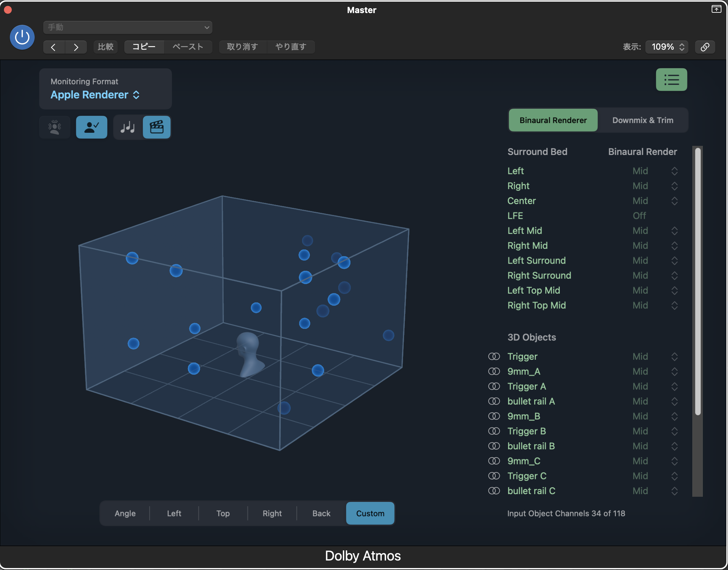Go to the previous preset arrow
Viewport: 728px width, 570px height.
(x=54, y=47)
